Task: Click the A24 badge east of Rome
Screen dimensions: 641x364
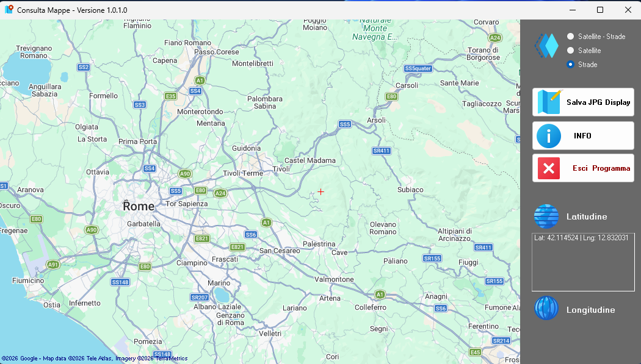Action: tap(220, 193)
